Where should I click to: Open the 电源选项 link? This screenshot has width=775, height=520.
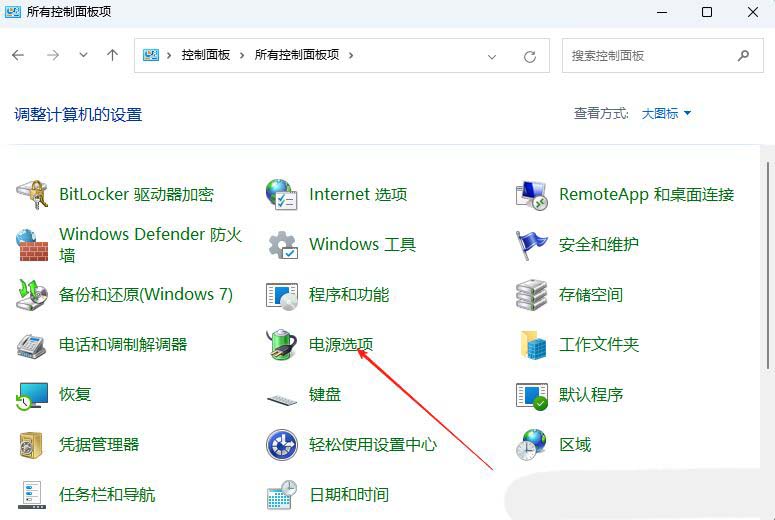click(341, 345)
